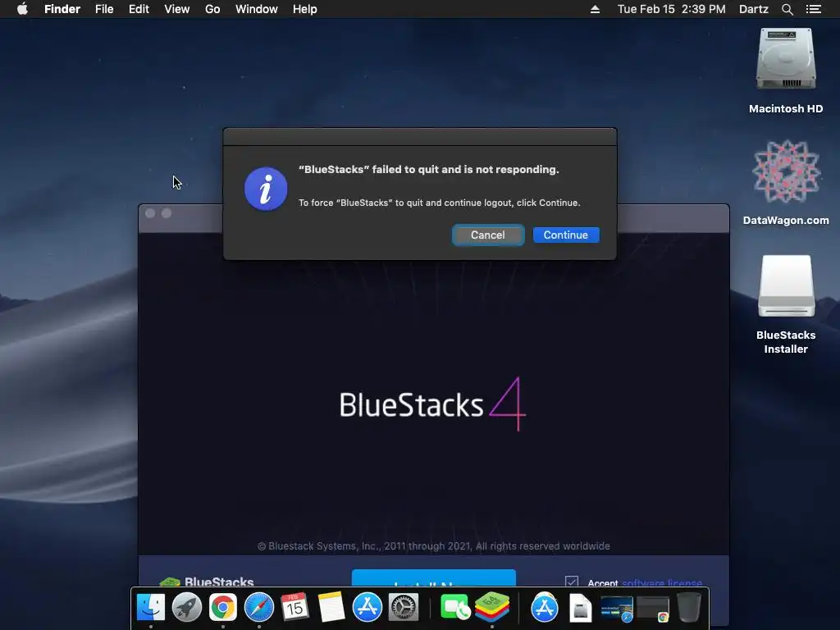Open Notes app in the dock

click(x=331, y=607)
